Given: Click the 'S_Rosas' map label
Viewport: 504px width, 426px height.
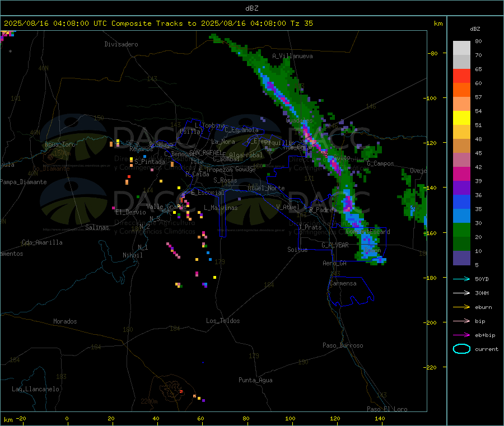Looking at the screenshot, I should [225, 180].
